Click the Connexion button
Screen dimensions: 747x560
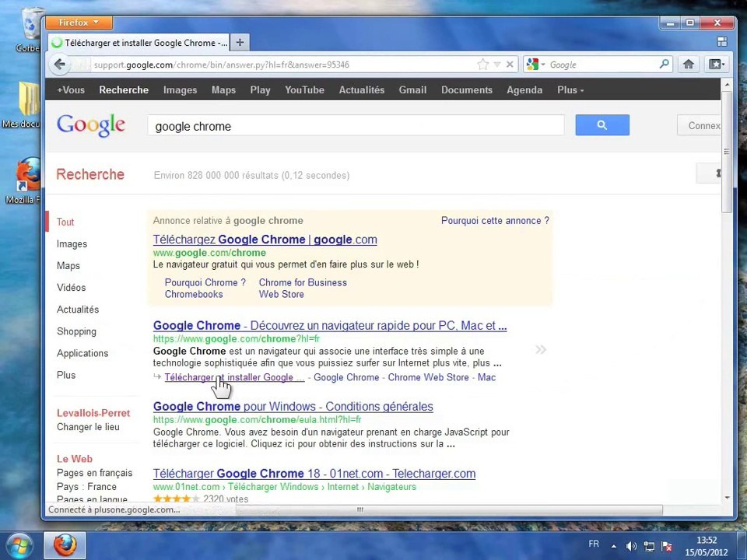coord(699,125)
